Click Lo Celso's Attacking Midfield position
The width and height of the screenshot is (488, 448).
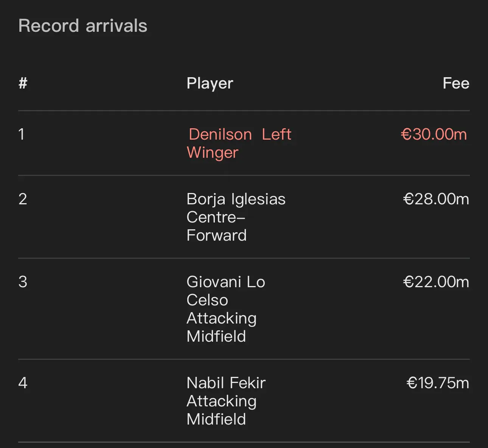point(222,327)
